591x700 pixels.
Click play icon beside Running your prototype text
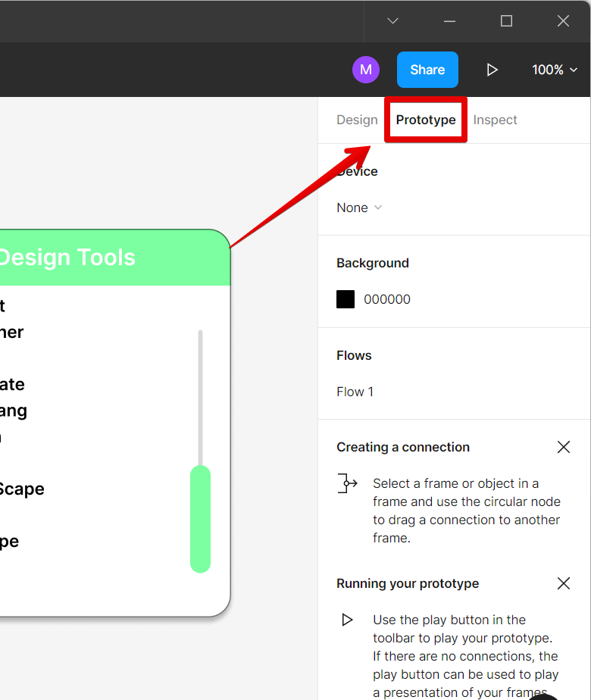(x=347, y=620)
